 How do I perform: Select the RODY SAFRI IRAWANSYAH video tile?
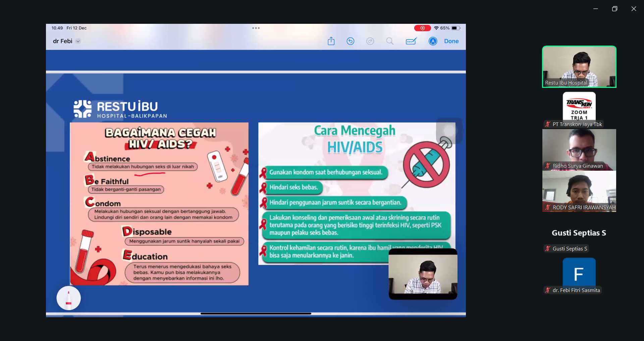579,191
